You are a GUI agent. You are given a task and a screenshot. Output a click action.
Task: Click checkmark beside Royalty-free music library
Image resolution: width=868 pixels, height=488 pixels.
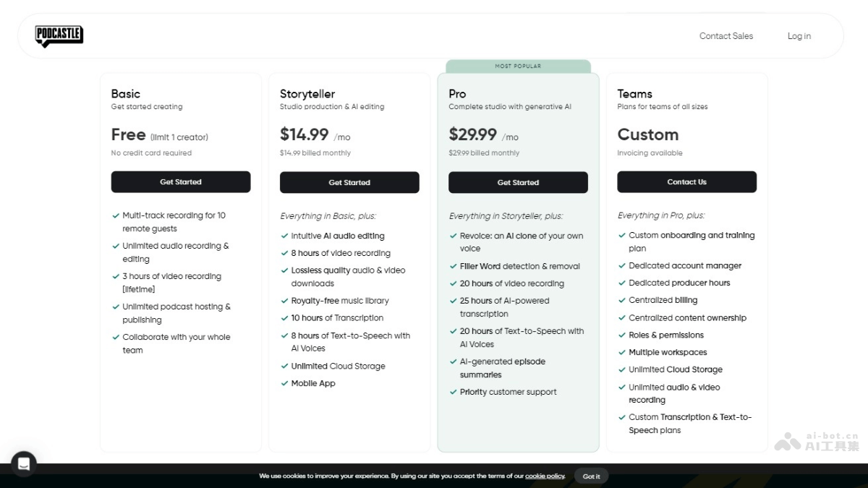coord(285,301)
